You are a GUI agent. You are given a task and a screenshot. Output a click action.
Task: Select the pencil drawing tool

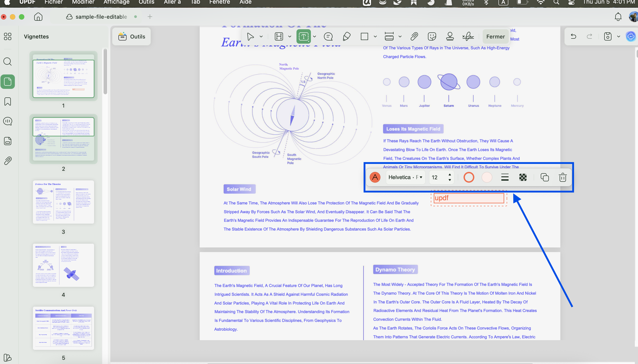pos(346,36)
